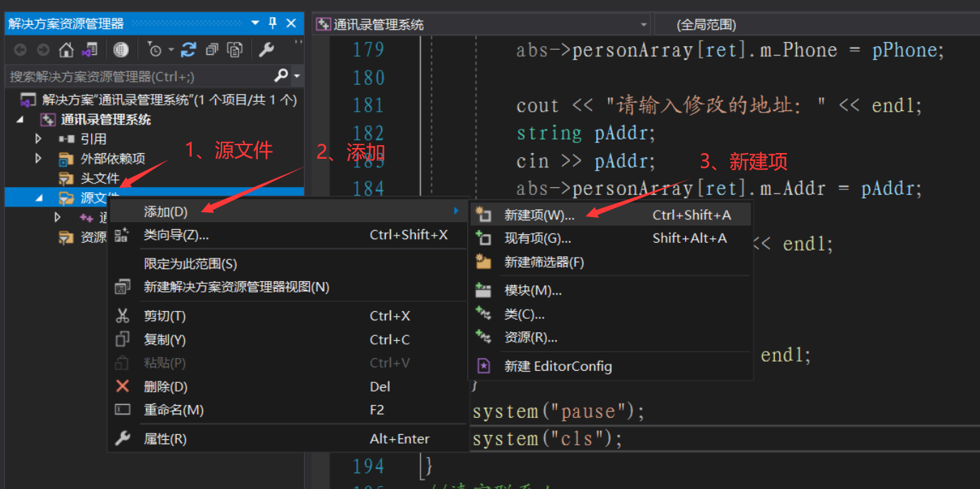This screenshot has height=489, width=980.
Task: Collapse all nodes with the collapse icon
Action: pyautogui.click(x=212, y=50)
